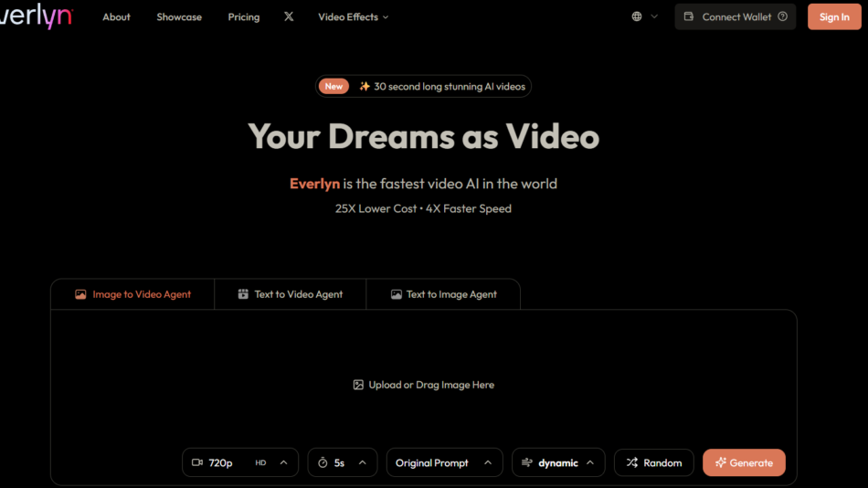Click the motion icon beside dynamic
868x488 pixels.
tap(527, 462)
